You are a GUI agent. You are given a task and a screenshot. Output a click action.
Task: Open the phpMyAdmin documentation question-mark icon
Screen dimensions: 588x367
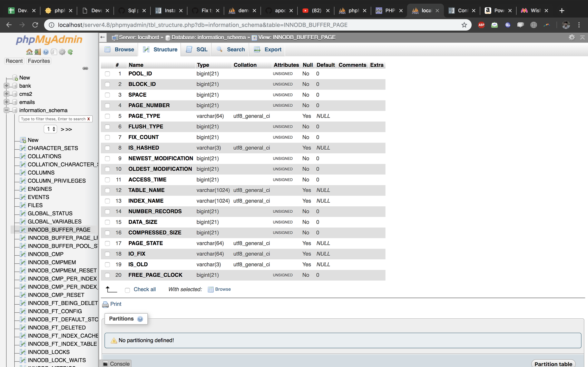[46, 52]
